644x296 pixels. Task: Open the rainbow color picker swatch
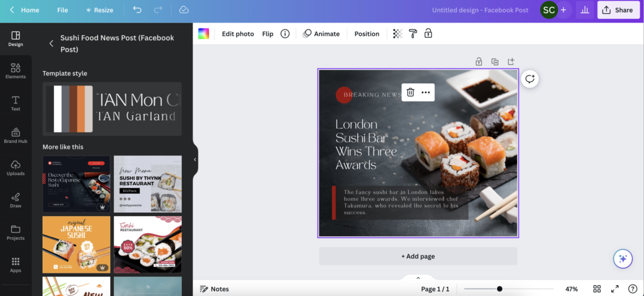(204, 34)
